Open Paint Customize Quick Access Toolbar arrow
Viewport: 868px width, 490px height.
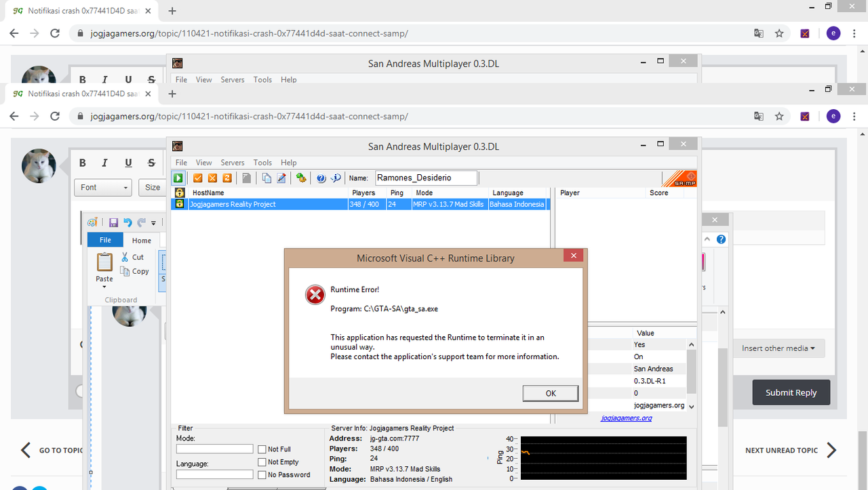154,223
